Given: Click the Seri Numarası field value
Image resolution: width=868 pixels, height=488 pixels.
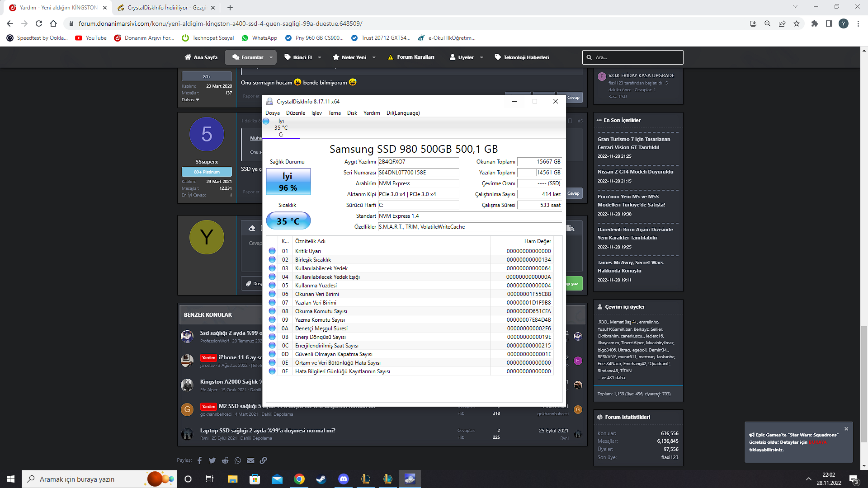Looking at the screenshot, I should point(418,173).
